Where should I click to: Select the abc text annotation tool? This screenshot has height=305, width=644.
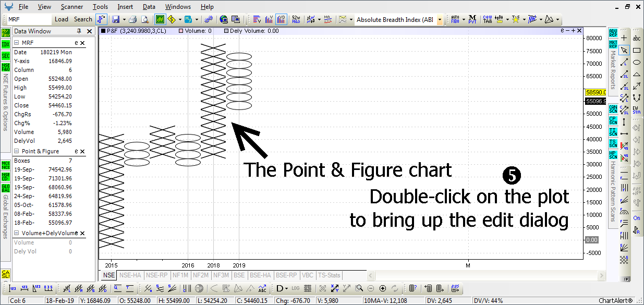637,38
